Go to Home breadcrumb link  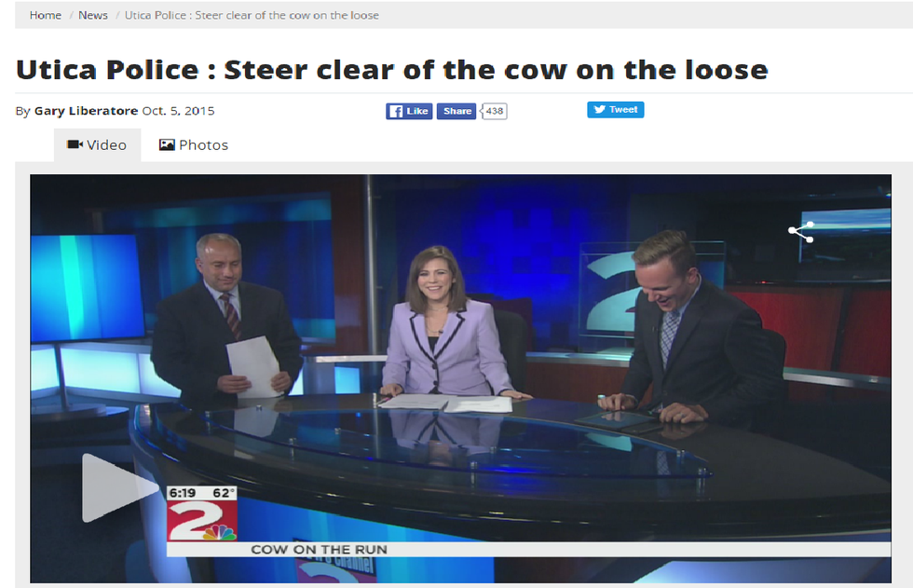(46, 15)
